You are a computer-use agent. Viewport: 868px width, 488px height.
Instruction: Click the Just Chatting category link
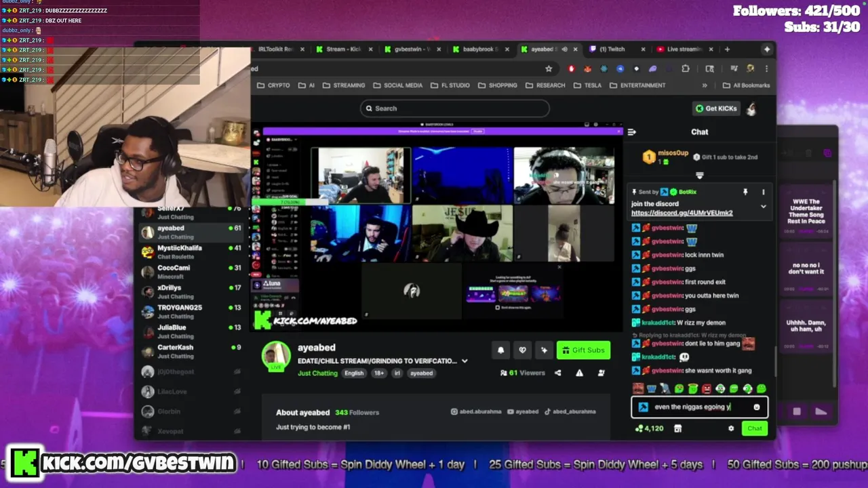(x=317, y=373)
